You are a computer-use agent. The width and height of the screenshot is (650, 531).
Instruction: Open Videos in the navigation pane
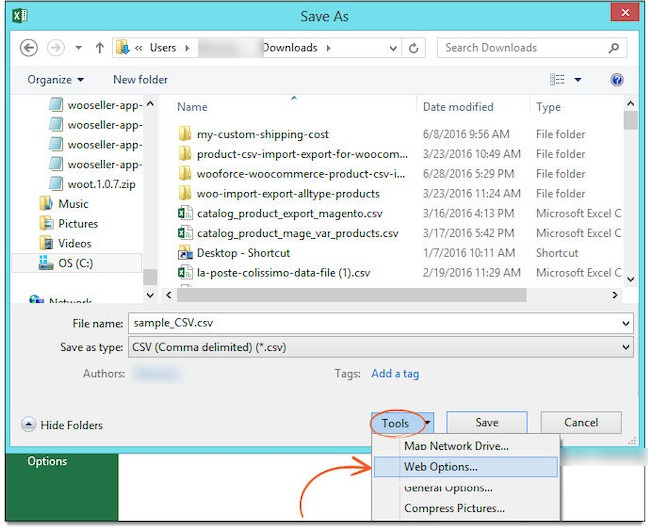point(65,243)
